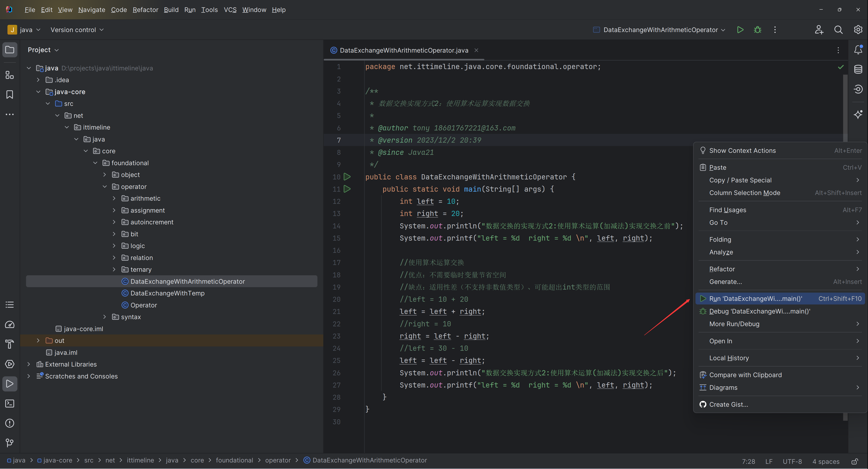Open the Project view dropdown
The width and height of the screenshot is (868, 469).
pyautogui.click(x=43, y=50)
